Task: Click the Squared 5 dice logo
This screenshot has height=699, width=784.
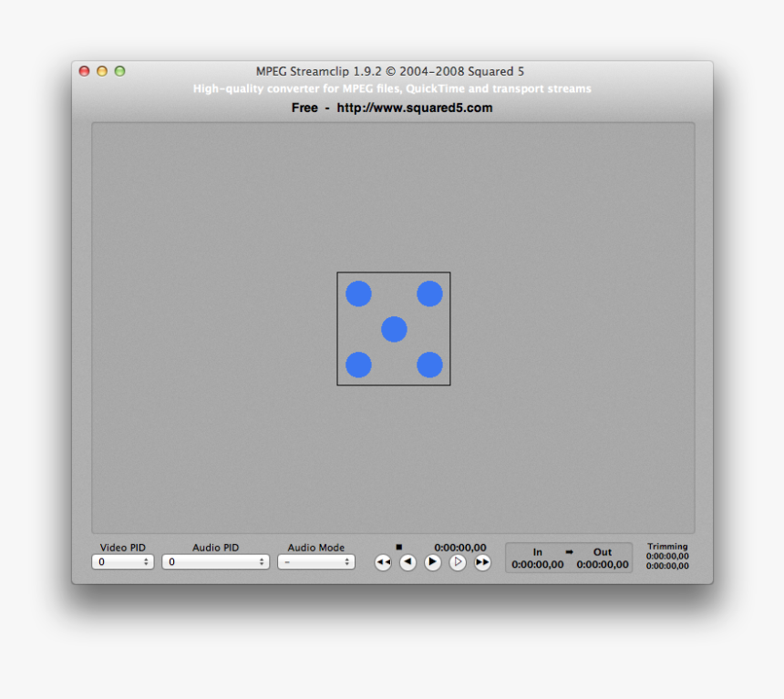Action: [394, 328]
